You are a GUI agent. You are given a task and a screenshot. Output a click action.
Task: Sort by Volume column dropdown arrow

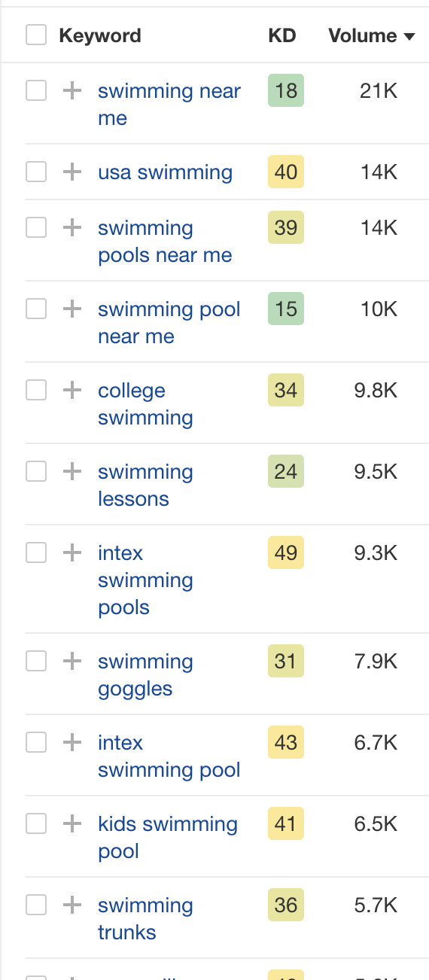tap(410, 37)
